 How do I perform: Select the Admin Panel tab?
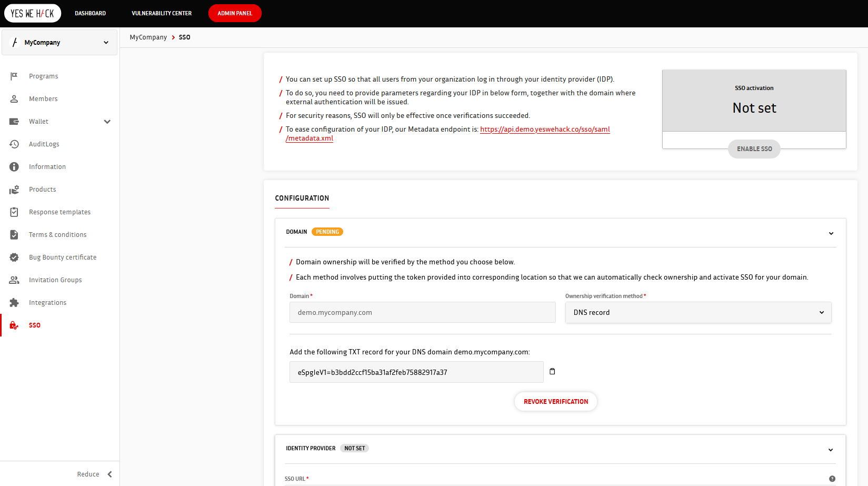coord(235,13)
